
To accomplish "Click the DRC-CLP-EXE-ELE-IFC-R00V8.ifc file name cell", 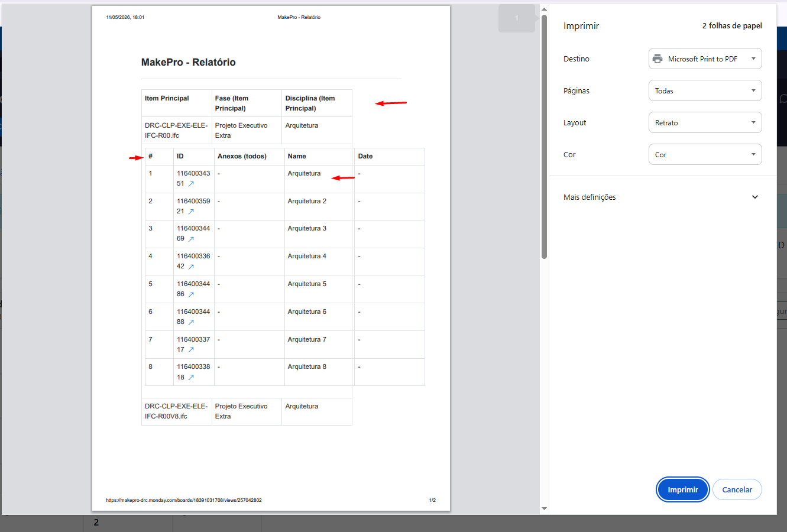I will pyautogui.click(x=177, y=411).
